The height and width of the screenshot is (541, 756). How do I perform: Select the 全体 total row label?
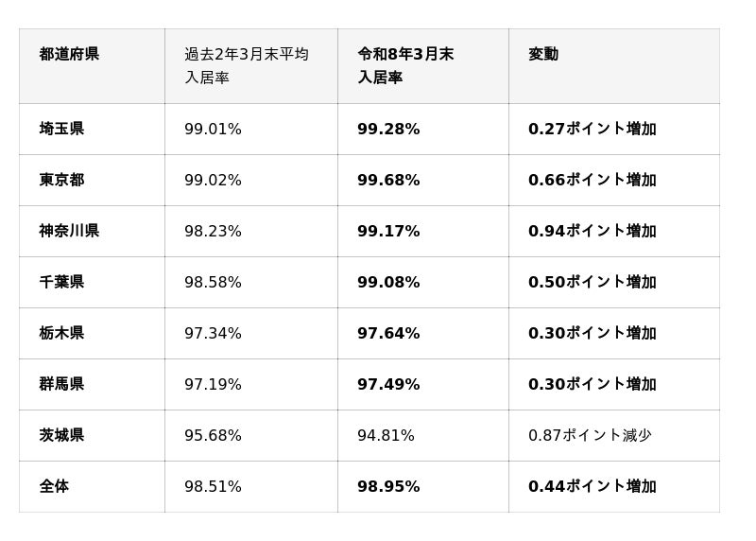coord(54,487)
